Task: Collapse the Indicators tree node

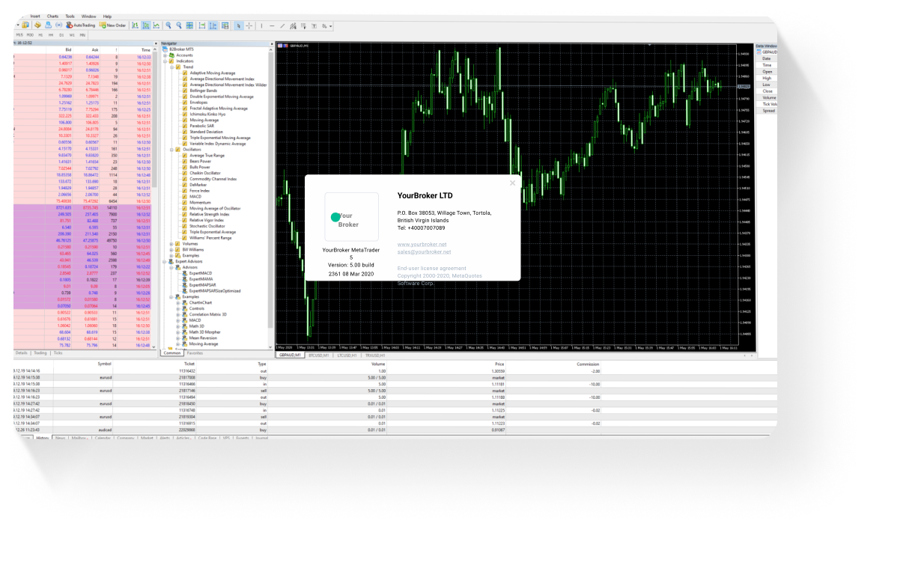Action: pyautogui.click(x=165, y=61)
